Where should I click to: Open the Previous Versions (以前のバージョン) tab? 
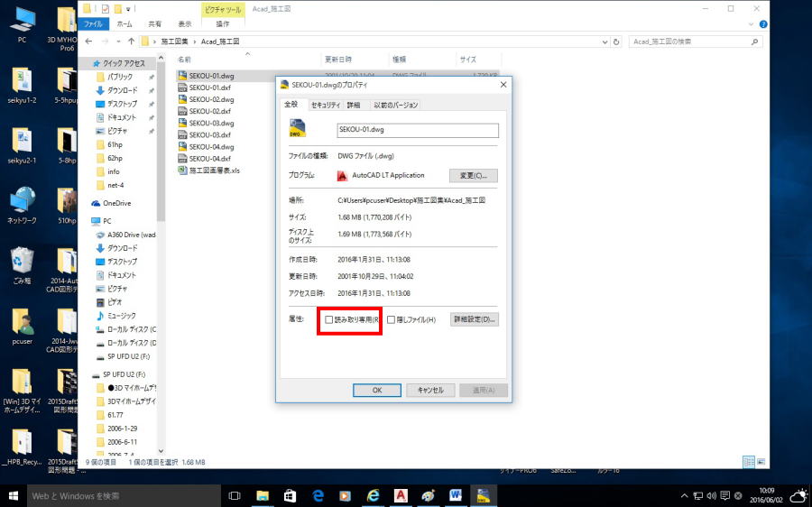[x=396, y=106]
